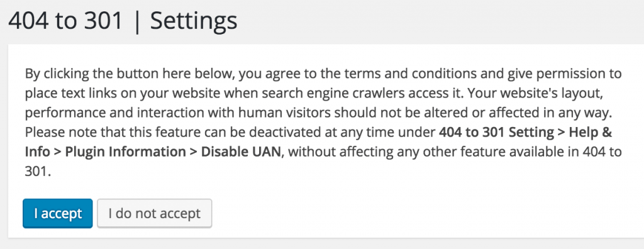Screen dimensions: 644x249
Task: Click the trailing 301. on the last line
Action: pos(38,172)
